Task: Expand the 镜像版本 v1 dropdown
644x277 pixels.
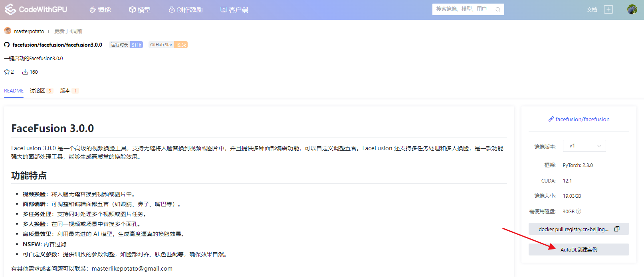Action: click(x=585, y=146)
